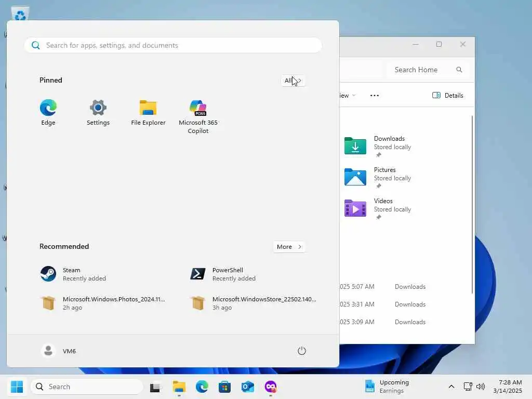This screenshot has height=399, width=532.
Task: Open File Explorer from taskbar
Action: coord(179,387)
